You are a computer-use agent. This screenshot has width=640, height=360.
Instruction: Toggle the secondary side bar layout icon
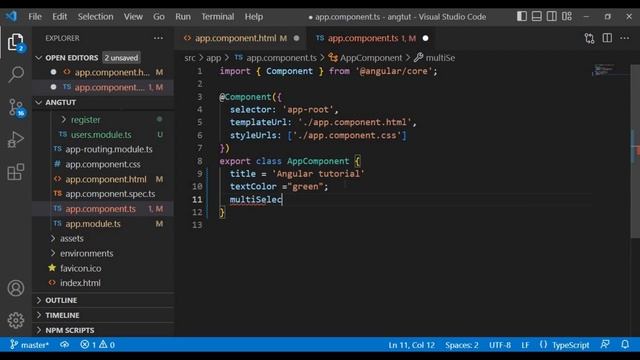pyautogui.click(x=551, y=16)
